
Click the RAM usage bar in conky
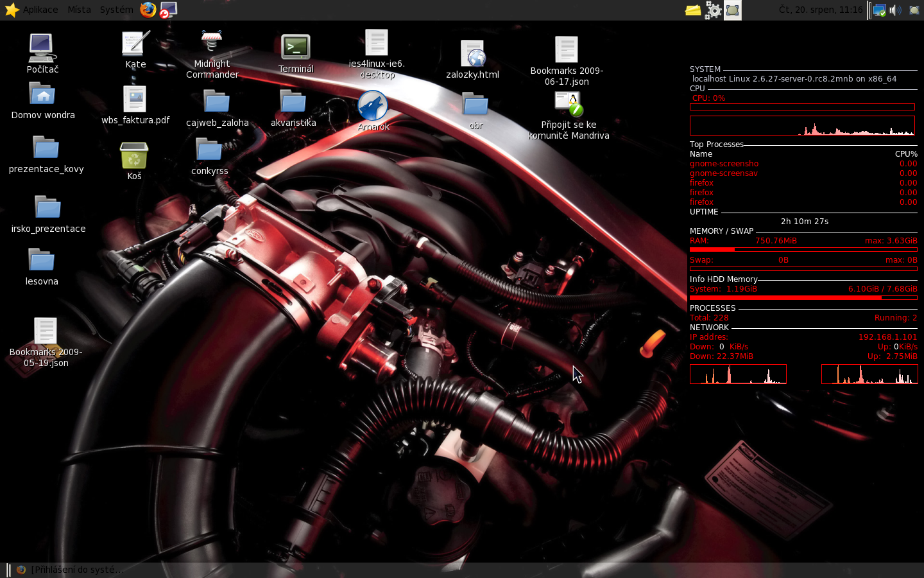click(803, 249)
